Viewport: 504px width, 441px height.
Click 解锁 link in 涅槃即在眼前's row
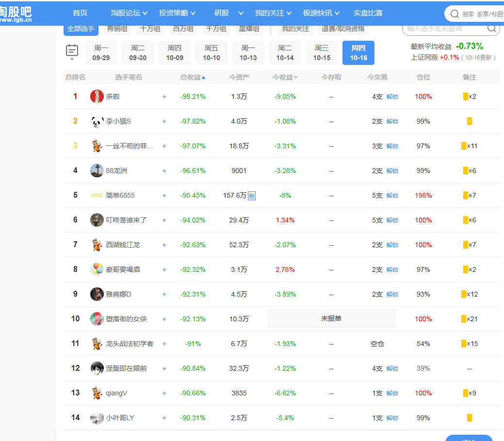click(x=392, y=369)
